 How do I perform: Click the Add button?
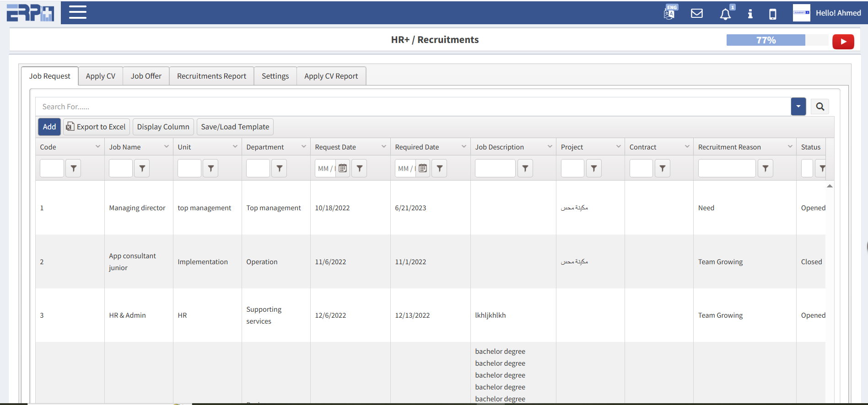[49, 127]
